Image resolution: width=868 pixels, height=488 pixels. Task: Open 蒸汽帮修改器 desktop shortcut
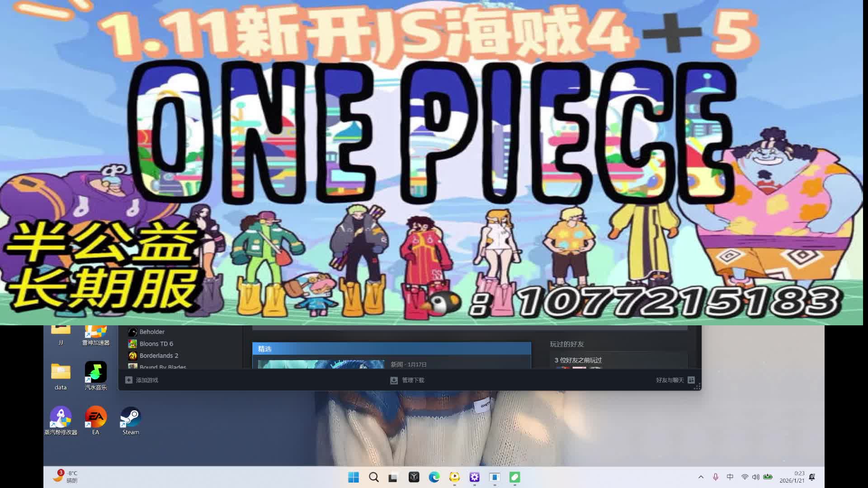[x=61, y=421]
